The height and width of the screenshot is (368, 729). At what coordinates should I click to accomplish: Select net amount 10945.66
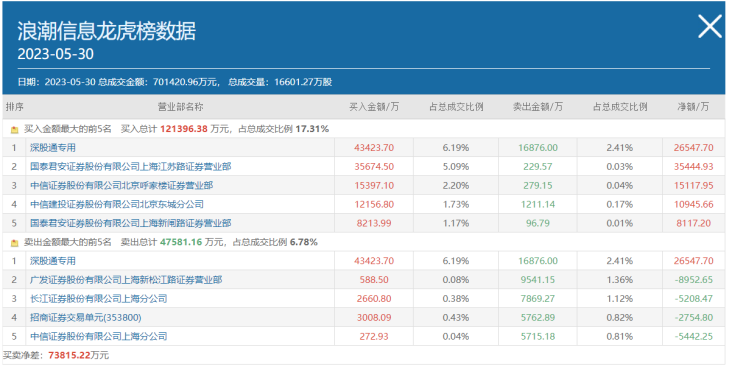[x=694, y=204]
